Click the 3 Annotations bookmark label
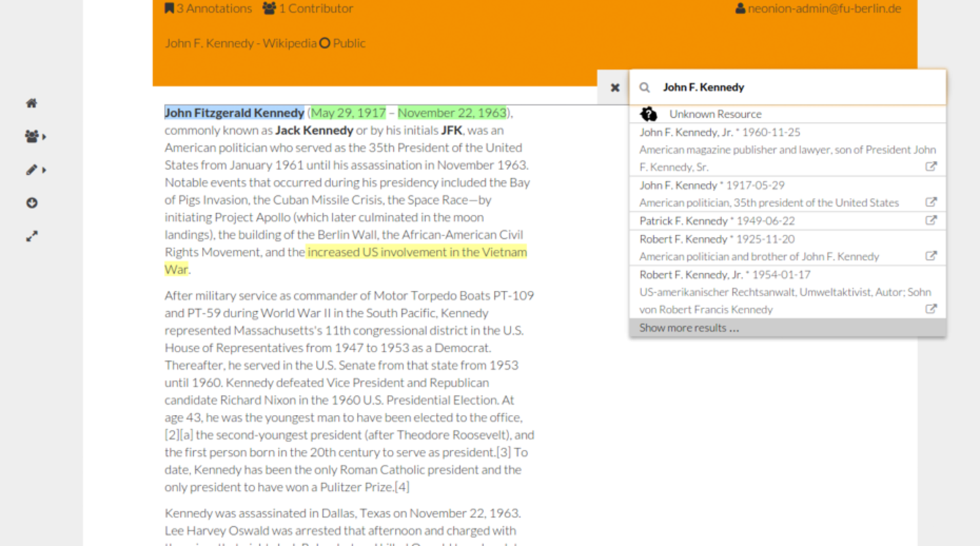 coord(208,9)
